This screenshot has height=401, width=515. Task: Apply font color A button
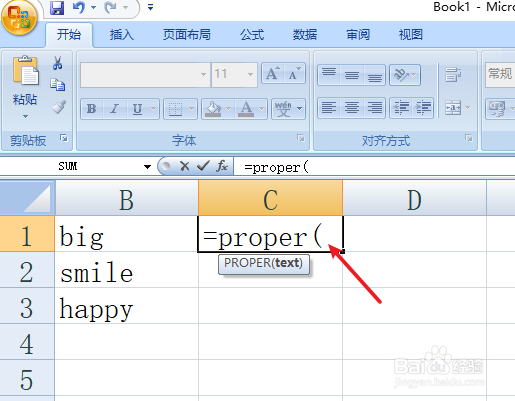click(246, 109)
